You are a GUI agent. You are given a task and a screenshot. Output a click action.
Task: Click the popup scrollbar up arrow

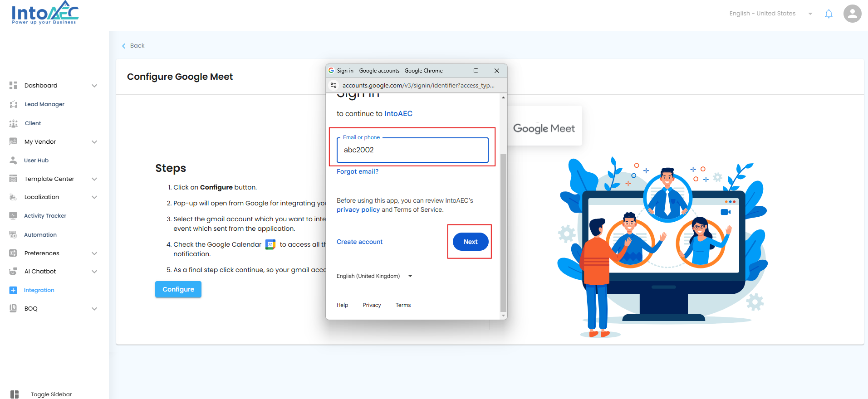point(503,97)
